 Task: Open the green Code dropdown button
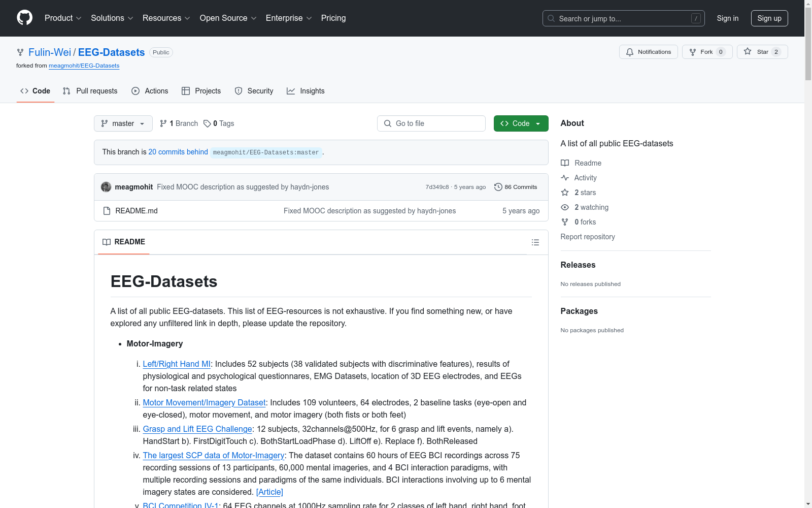click(521, 123)
